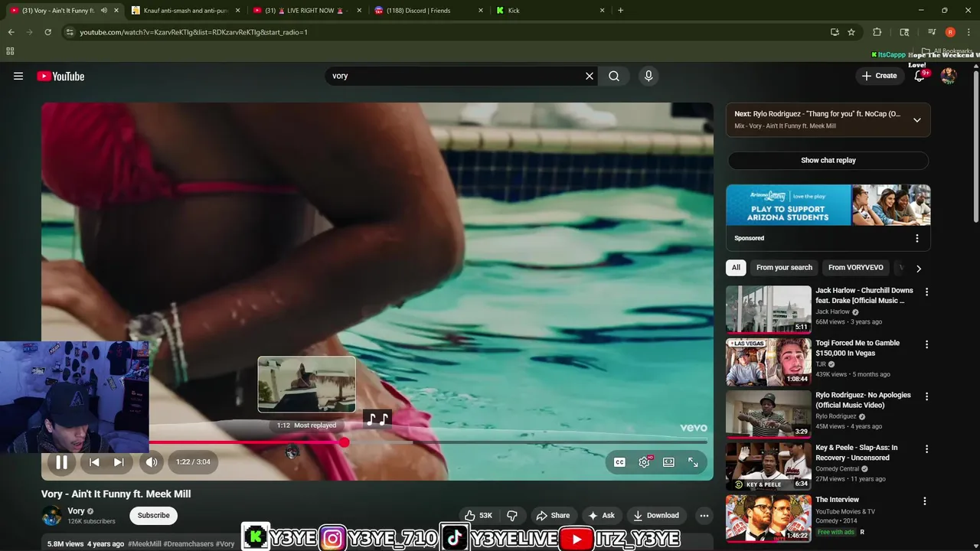This screenshot has width=980, height=551.
Task: Bookmark this page with star icon
Action: [851, 32]
